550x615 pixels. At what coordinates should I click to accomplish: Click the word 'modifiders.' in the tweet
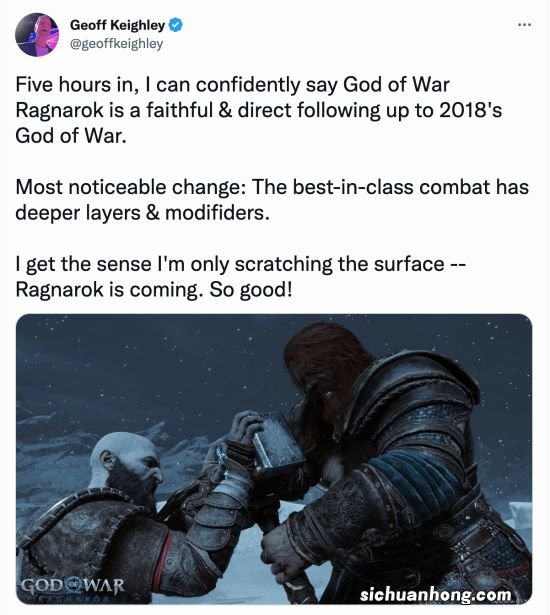coord(217,213)
